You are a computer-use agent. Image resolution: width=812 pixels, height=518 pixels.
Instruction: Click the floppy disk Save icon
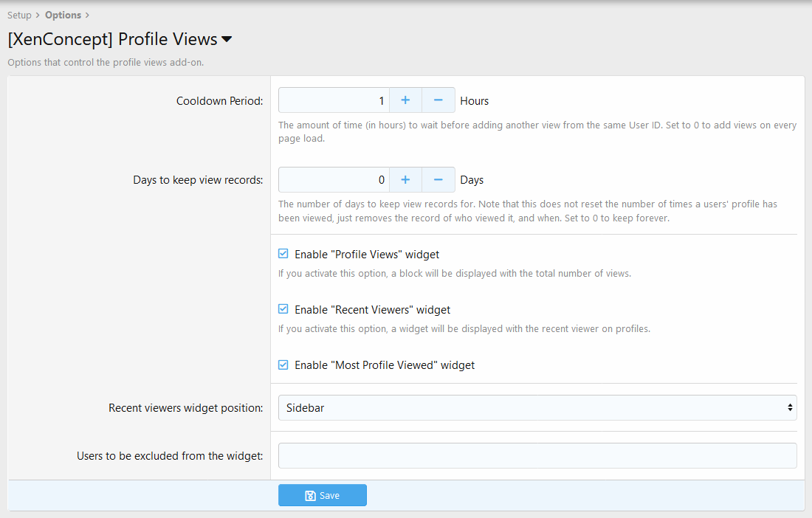click(310, 495)
